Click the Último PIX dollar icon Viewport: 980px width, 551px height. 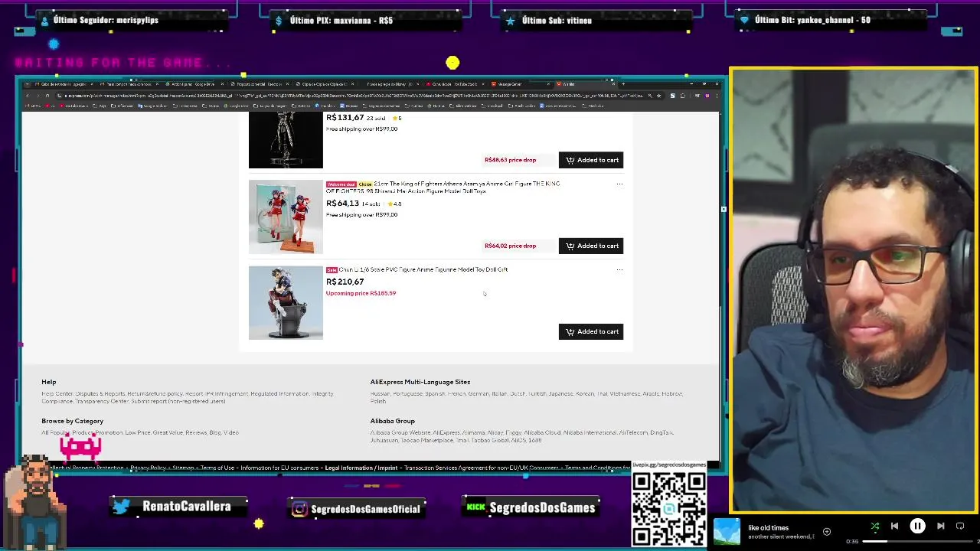(279, 21)
